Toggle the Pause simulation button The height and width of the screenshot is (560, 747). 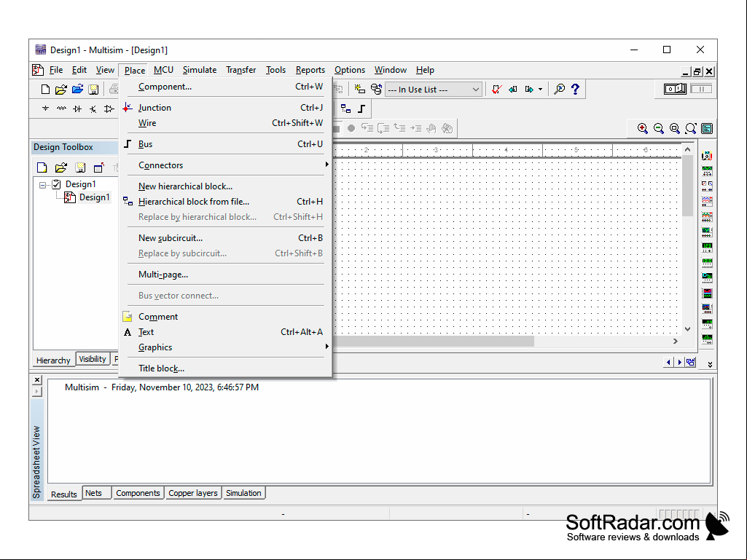(701, 89)
